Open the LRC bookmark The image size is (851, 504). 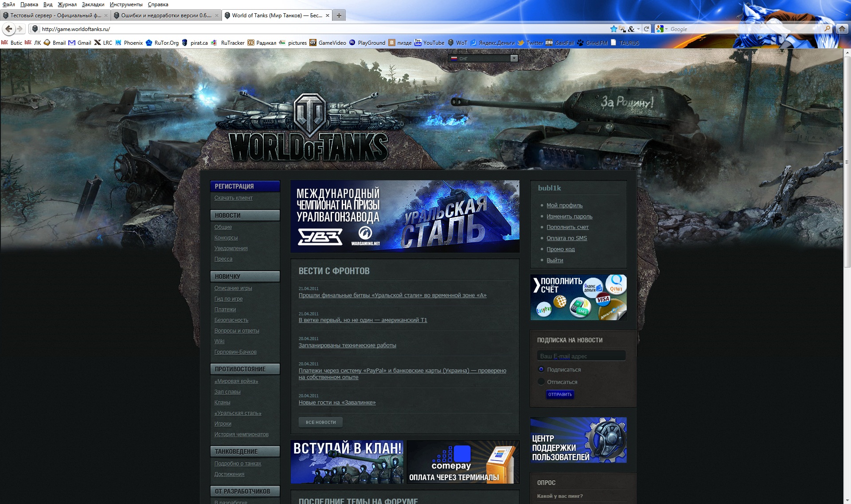(103, 43)
